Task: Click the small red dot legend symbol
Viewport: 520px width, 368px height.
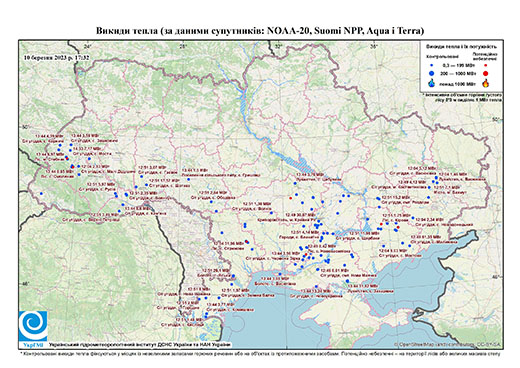Action: click(x=485, y=65)
